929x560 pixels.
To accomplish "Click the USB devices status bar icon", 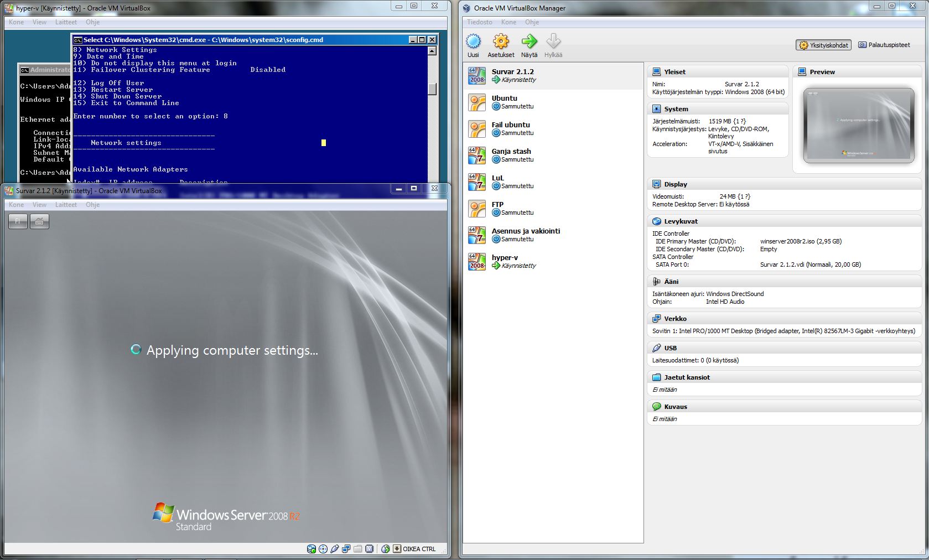I will pyautogui.click(x=334, y=549).
